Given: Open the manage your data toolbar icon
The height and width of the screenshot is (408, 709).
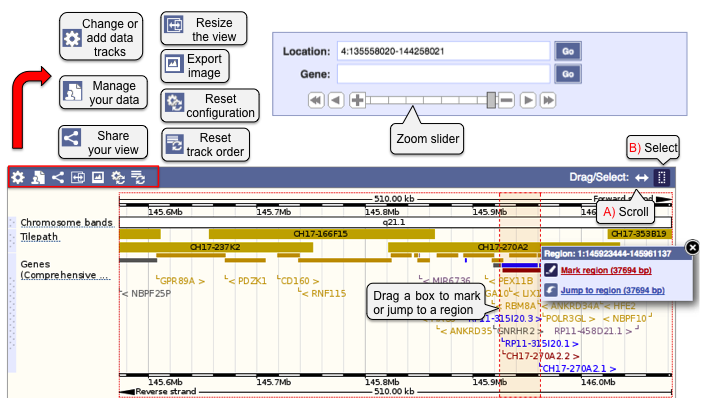Looking at the screenshot, I should 37,177.
